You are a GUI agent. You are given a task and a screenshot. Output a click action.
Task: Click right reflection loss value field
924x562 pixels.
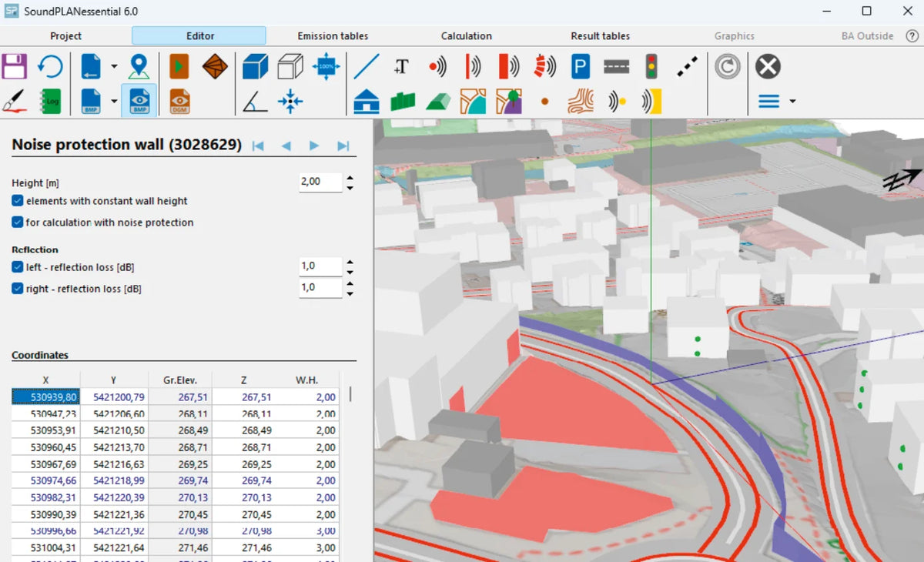(320, 288)
